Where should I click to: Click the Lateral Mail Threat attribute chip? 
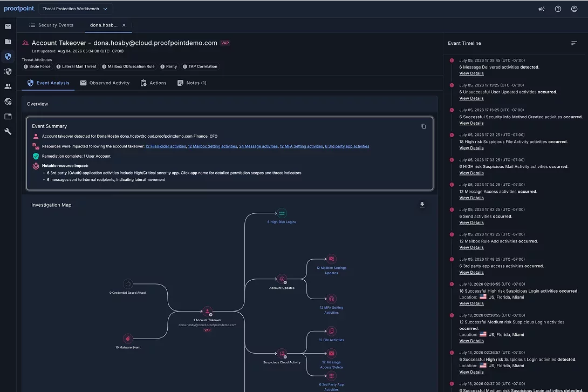[76, 66]
